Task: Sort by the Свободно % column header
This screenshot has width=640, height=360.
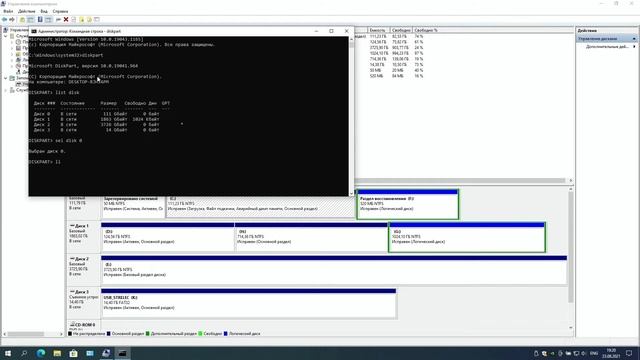Action: click(426, 30)
